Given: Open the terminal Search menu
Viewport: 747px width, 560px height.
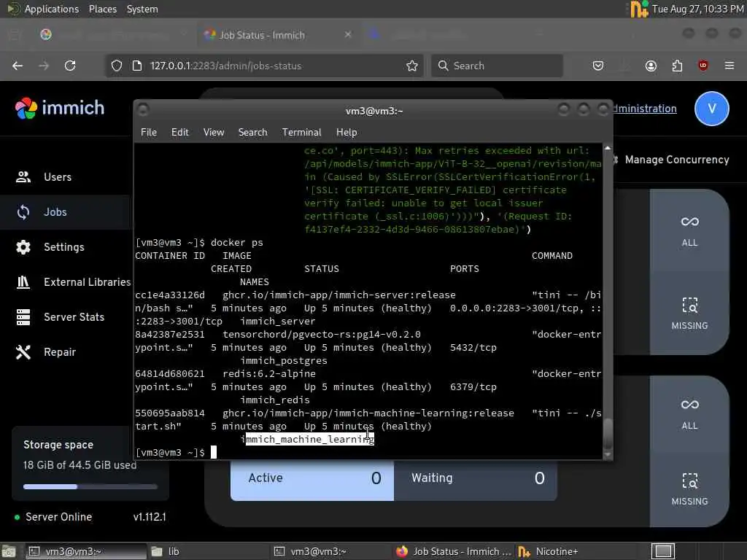Looking at the screenshot, I should 252,133.
